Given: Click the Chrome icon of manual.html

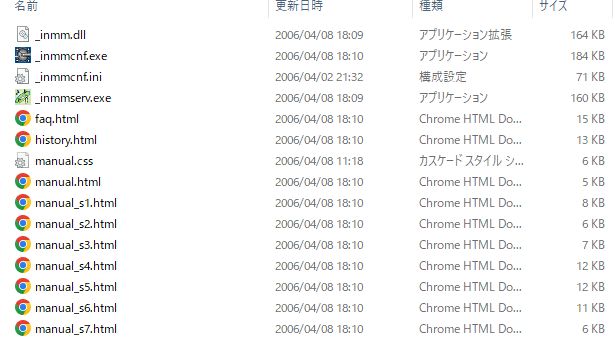Looking at the screenshot, I should (23, 181).
